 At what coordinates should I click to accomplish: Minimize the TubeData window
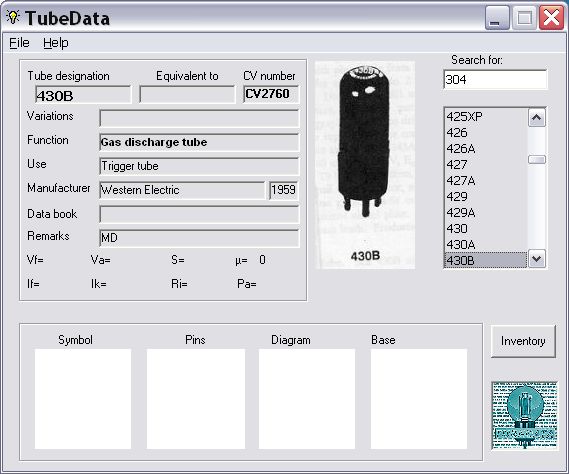click(x=497, y=18)
